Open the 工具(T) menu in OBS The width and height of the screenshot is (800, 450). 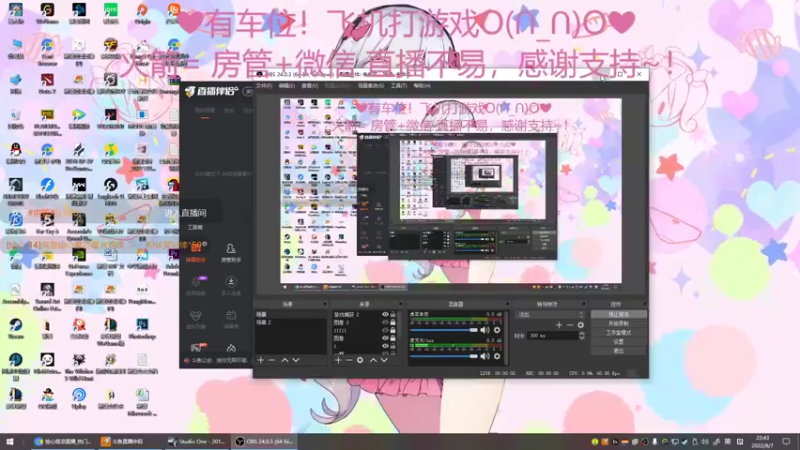coord(399,86)
